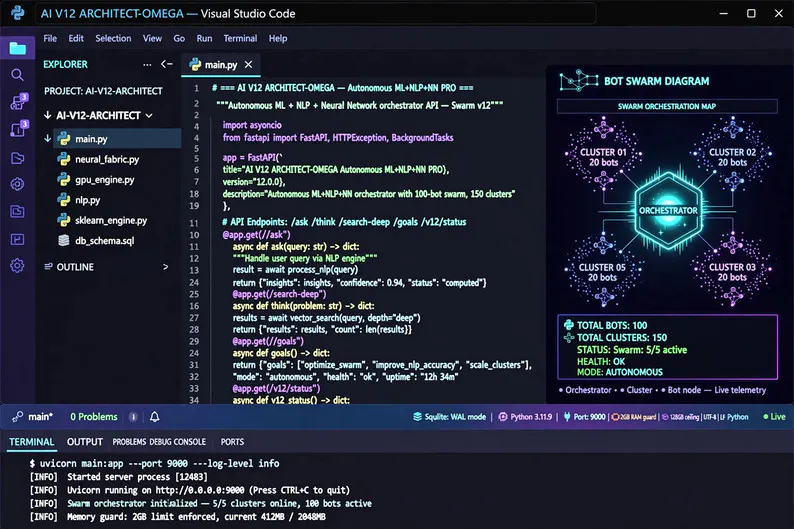The image size is (794, 529).
Task: Click the Live indicator in status bar
Action: tap(774, 417)
